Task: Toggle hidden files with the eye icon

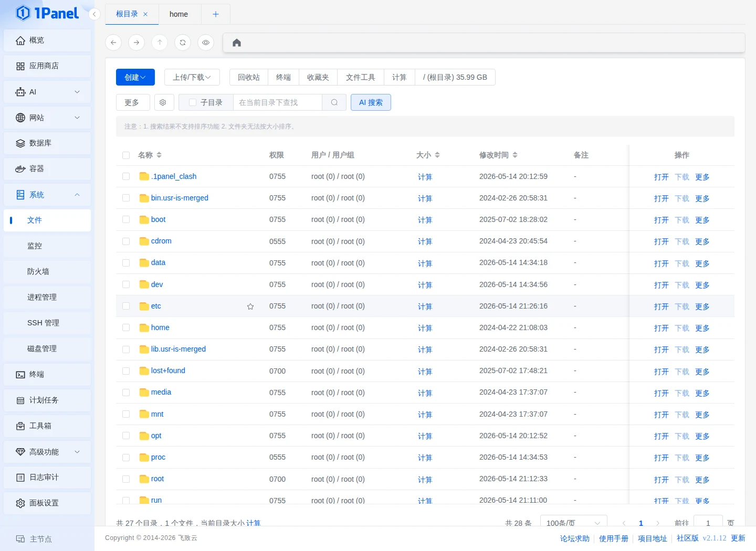Action: click(206, 43)
